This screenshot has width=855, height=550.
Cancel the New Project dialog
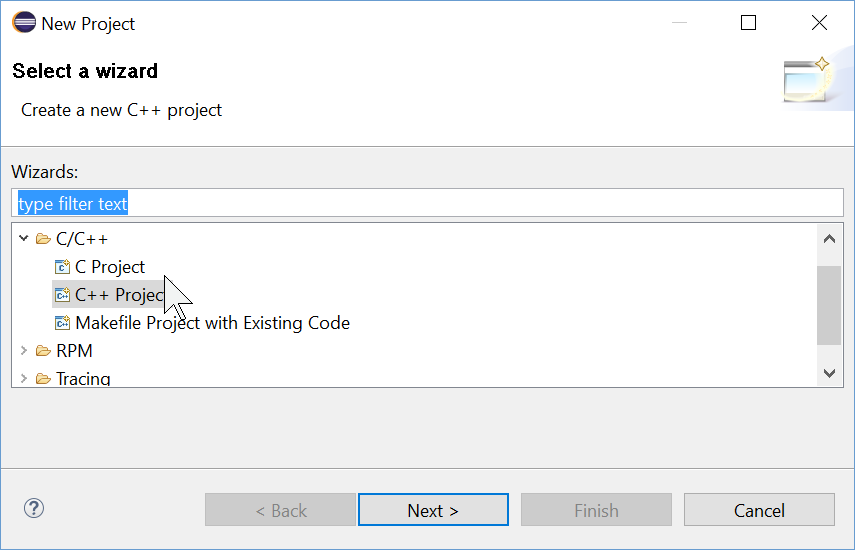[759, 510]
